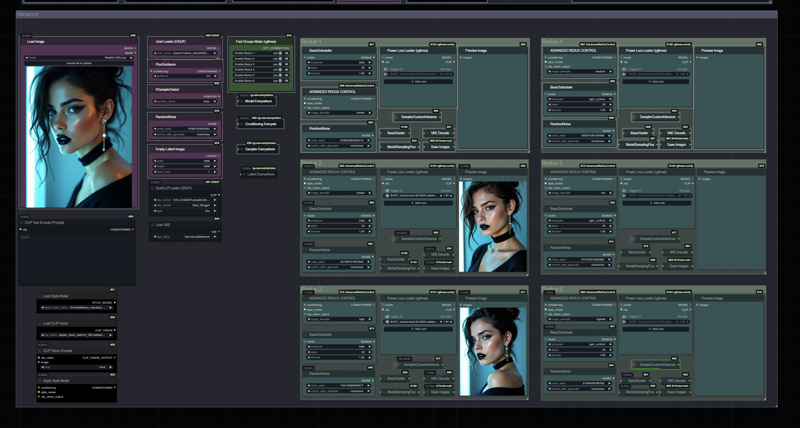Click Add Lora in Redux 5 group
The height and width of the screenshot is (428, 800).
657,203
